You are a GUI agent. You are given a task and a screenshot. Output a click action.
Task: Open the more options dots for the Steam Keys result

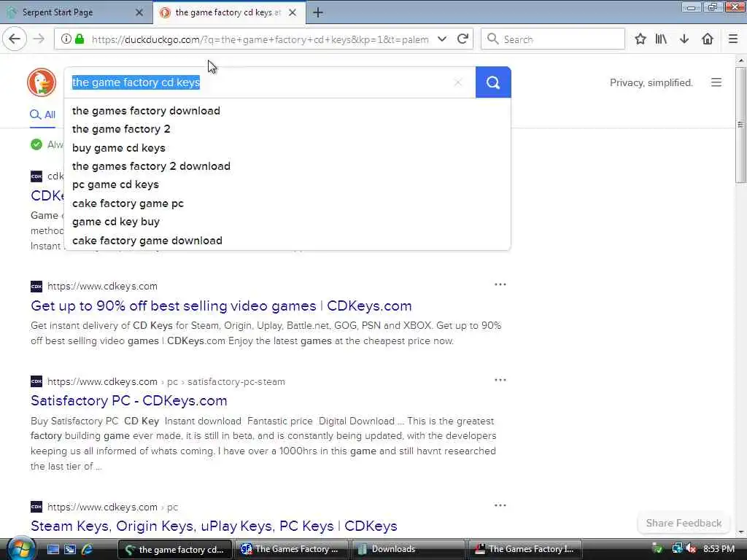click(500, 505)
